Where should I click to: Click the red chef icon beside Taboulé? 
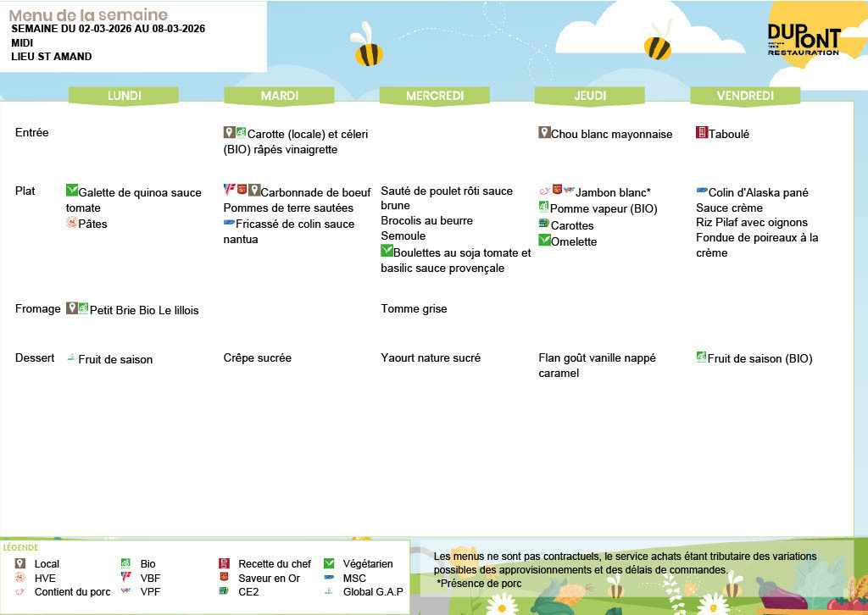tap(701, 133)
